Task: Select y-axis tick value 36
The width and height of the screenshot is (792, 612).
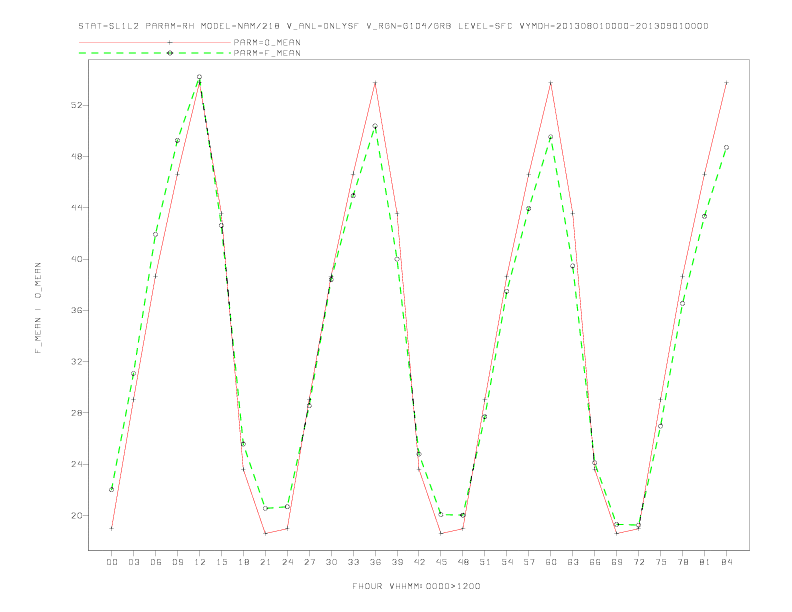Action: 77,310
